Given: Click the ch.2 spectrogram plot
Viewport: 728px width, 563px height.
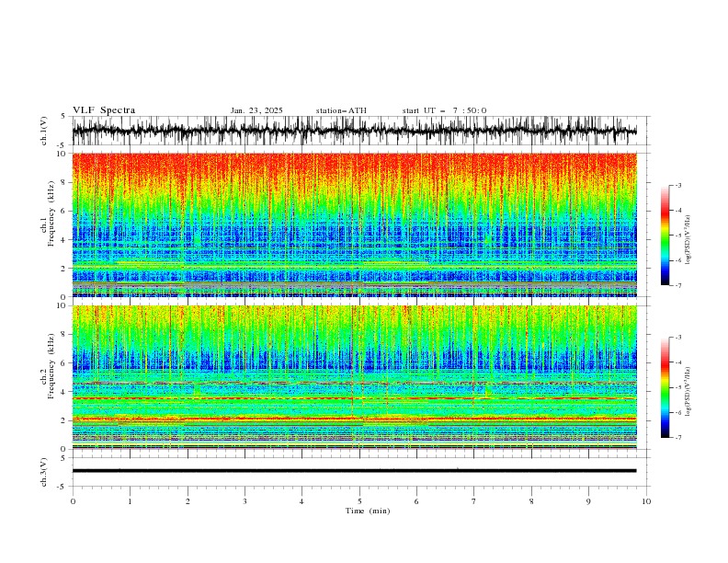Looking at the screenshot, I should coord(355,377).
